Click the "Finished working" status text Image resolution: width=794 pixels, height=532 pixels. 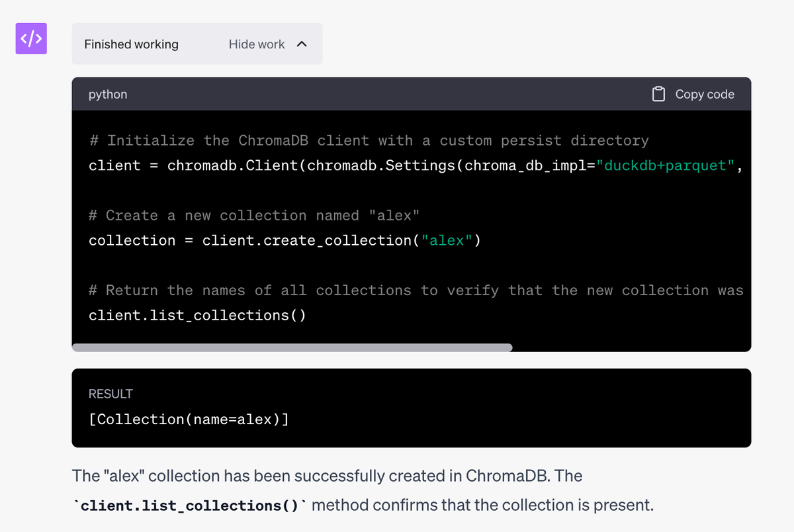tap(131, 44)
